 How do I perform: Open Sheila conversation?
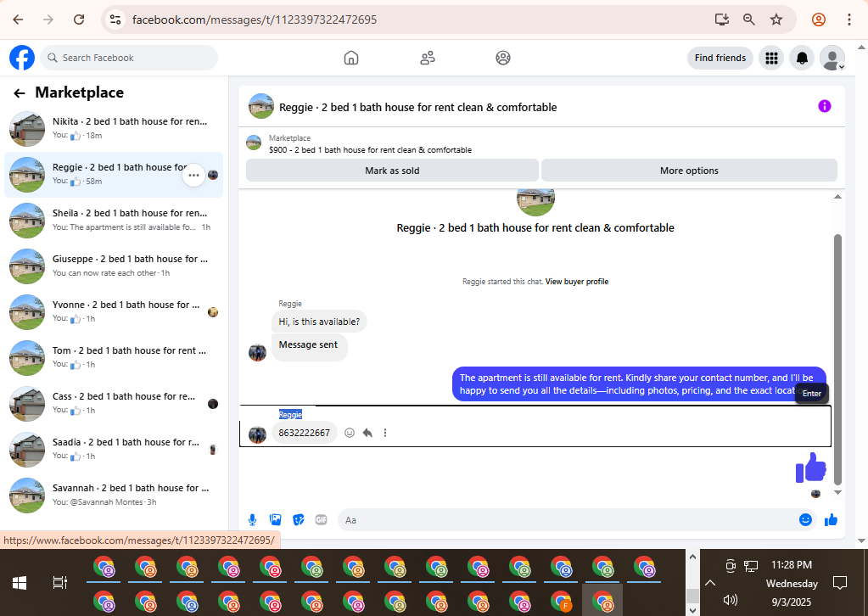[114, 221]
